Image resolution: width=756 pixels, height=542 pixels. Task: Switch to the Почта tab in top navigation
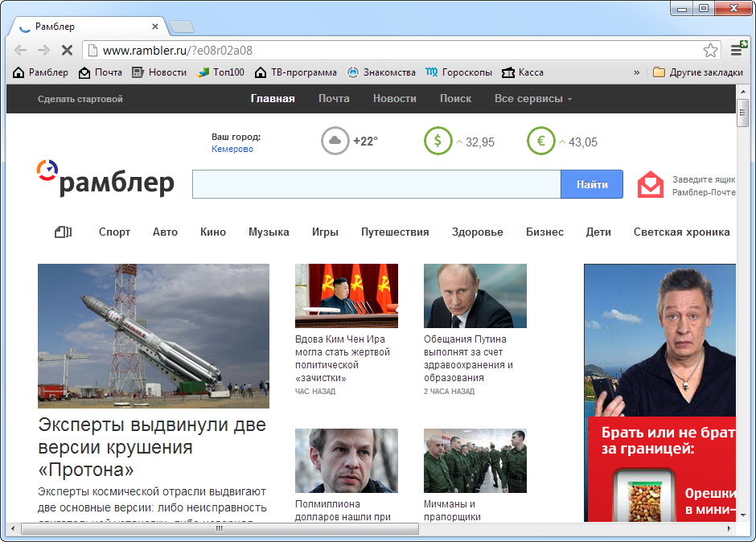click(334, 99)
